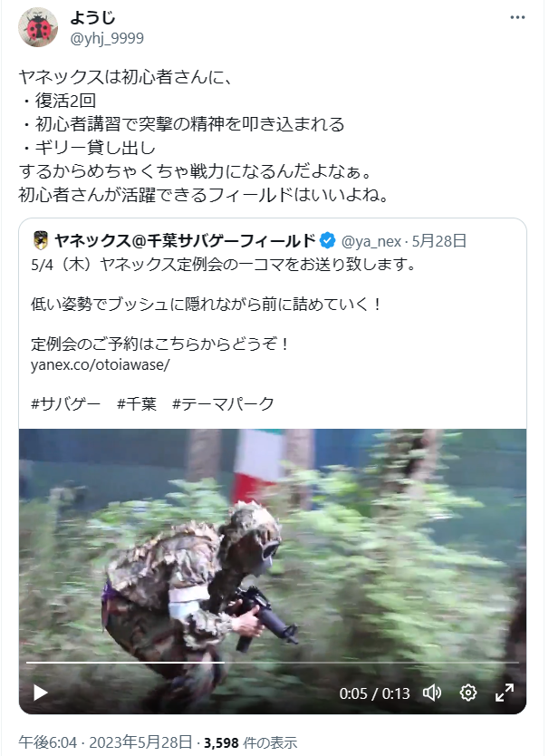Click the #テーマパーク hashtag
The height and width of the screenshot is (756, 549).
[223, 403]
